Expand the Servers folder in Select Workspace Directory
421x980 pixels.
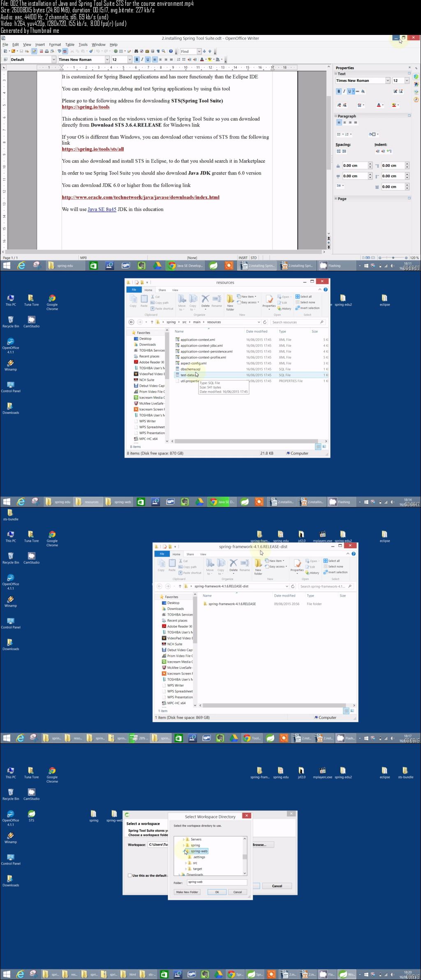point(184,839)
